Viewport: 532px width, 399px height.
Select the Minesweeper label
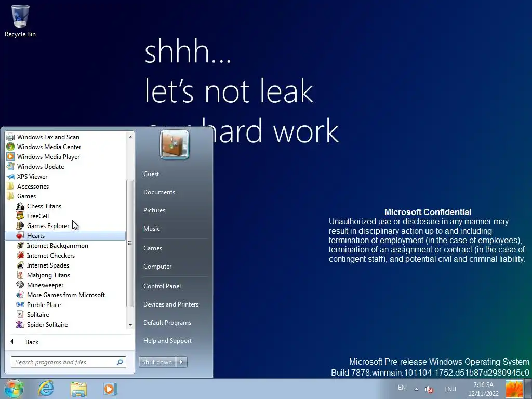[45, 285]
